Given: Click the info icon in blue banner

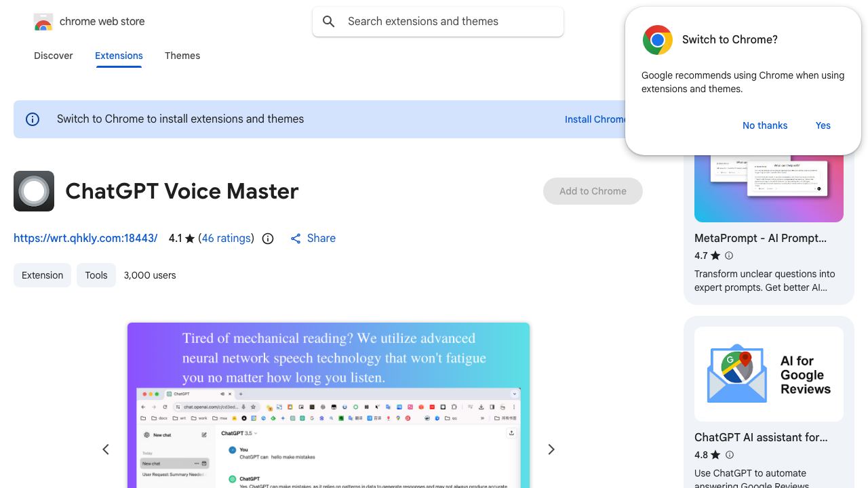Looking at the screenshot, I should pos(33,119).
